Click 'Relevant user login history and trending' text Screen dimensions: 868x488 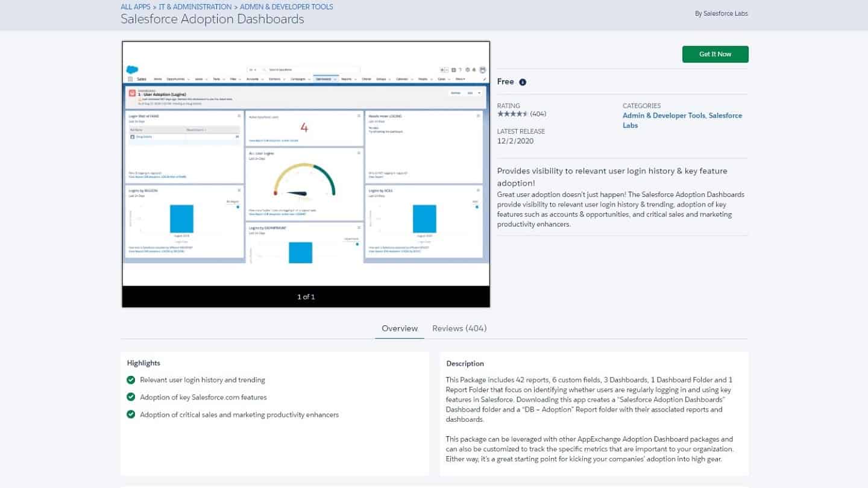pos(203,380)
